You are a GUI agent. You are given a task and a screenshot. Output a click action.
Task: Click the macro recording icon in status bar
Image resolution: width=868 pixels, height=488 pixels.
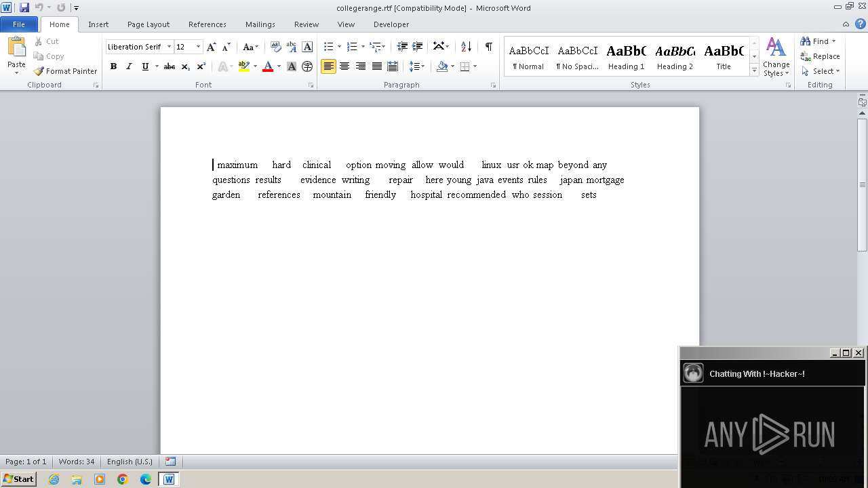click(x=171, y=462)
